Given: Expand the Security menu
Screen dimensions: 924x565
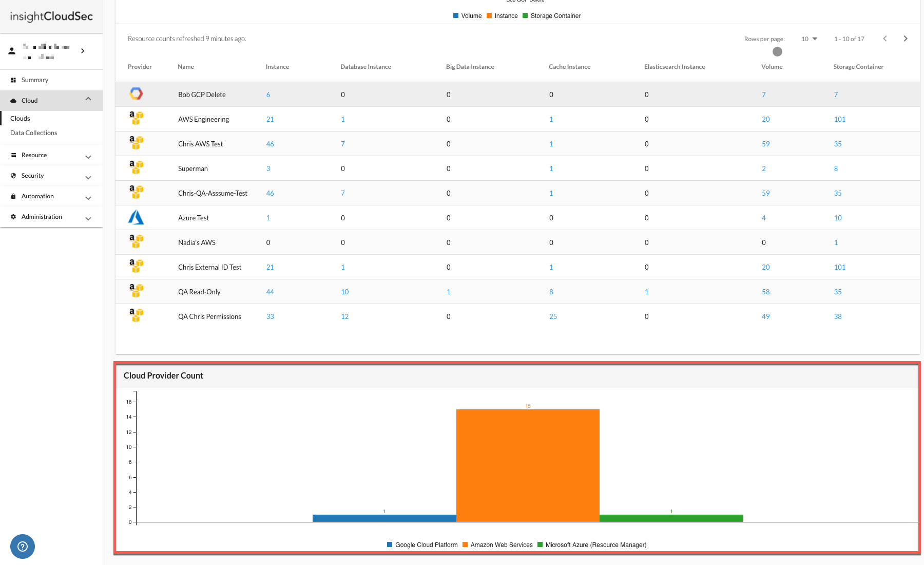Looking at the screenshot, I should coord(88,177).
